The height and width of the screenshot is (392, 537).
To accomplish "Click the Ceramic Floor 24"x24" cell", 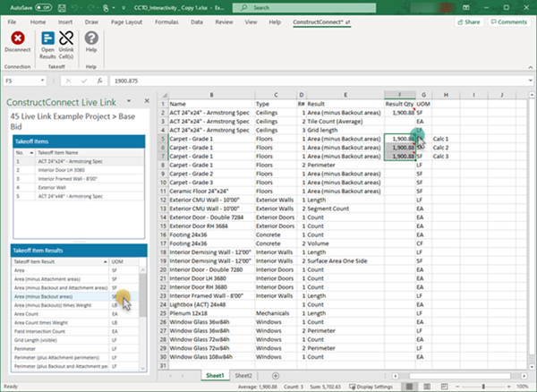I will coord(211,192).
